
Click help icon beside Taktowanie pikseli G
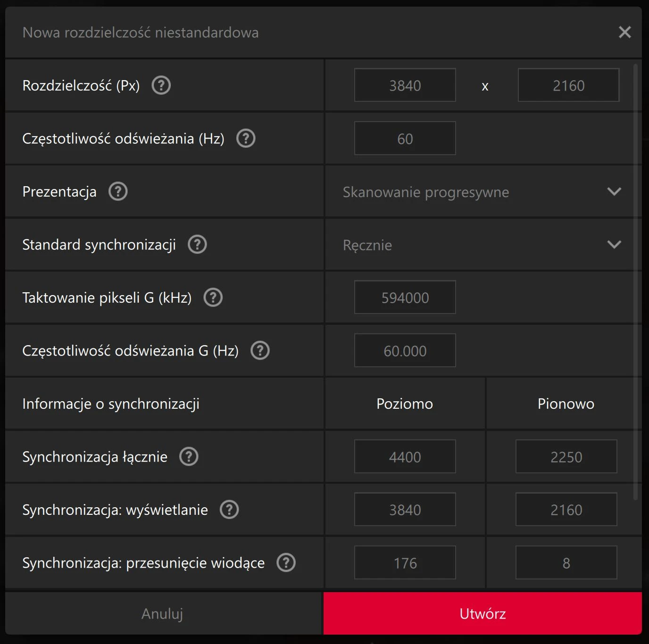(x=213, y=297)
